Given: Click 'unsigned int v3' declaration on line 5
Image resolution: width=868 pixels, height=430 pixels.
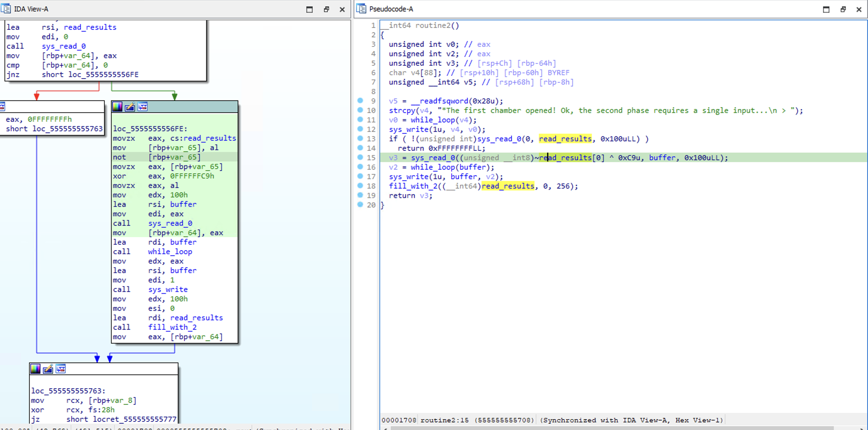Looking at the screenshot, I should (423, 63).
